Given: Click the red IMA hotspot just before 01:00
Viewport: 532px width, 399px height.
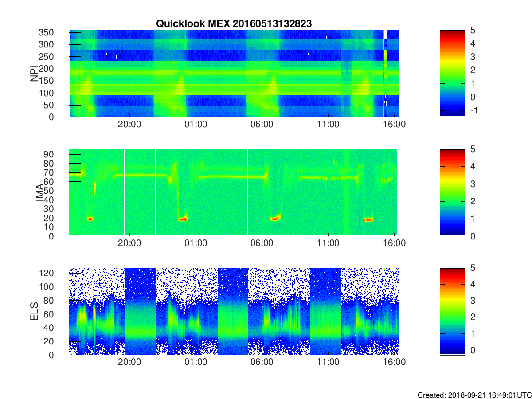Looking at the screenshot, I should [x=183, y=219].
